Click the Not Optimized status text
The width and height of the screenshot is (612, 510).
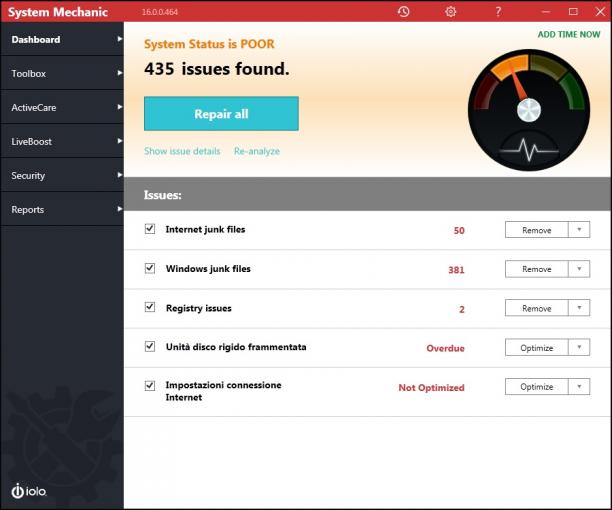coord(431,387)
